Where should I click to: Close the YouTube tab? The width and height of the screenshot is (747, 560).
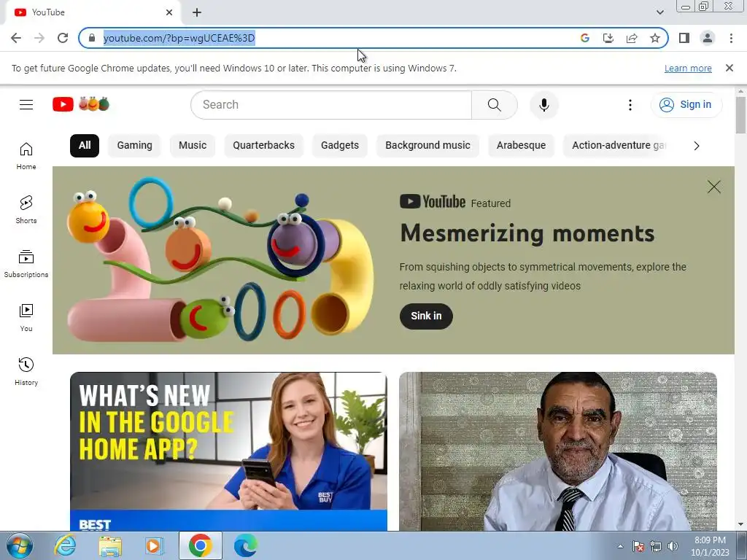pyautogui.click(x=169, y=12)
